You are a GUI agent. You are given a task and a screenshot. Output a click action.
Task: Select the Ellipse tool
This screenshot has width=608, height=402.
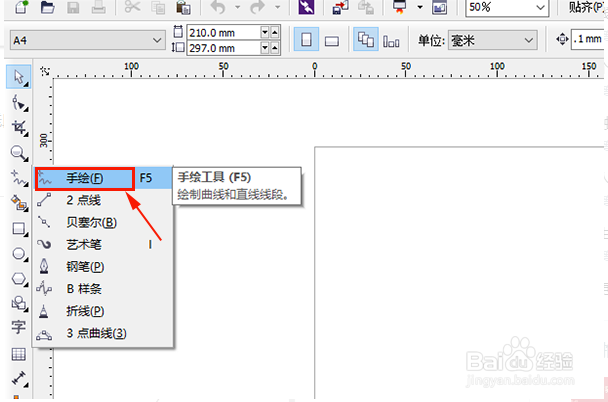pos(19,254)
